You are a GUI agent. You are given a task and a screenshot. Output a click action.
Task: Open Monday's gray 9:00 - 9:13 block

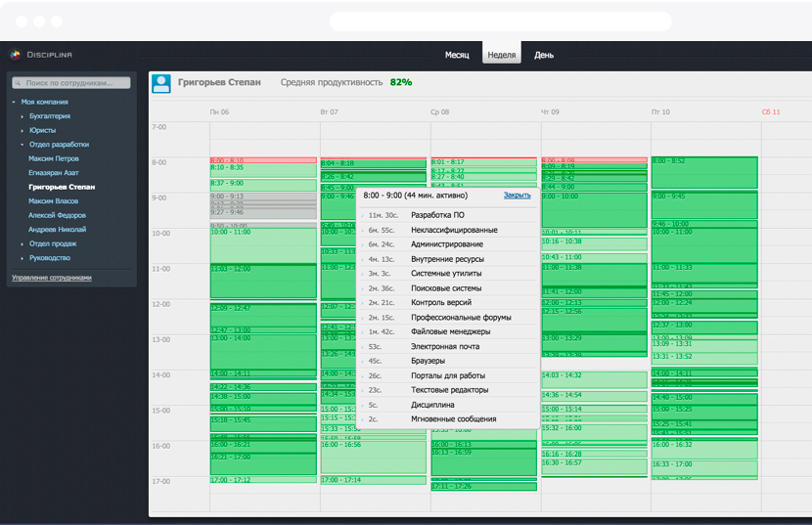[263, 197]
